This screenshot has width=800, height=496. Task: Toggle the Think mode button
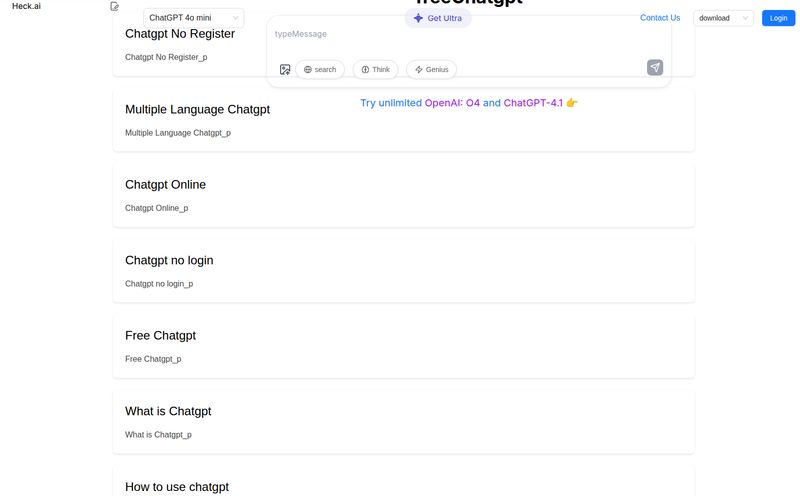376,69
